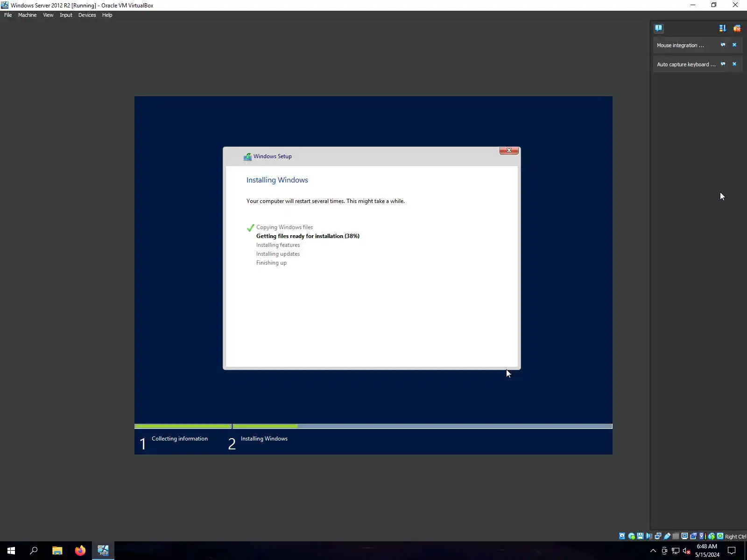This screenshot has height=560, width=747.
Task: Open File Explorer from the taskbar
Action: 57,551
